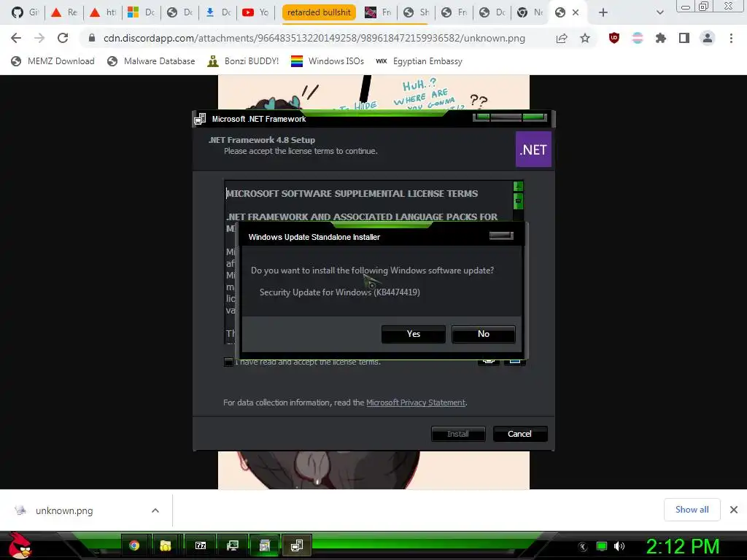Click Show all downloads
The image size is (747, 560).
coord(692,510)
